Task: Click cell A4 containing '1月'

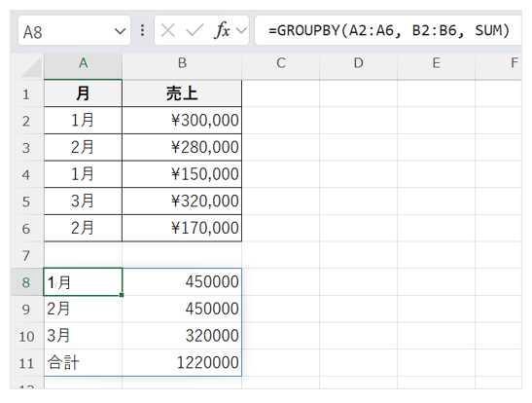Action: pyautogui.click(x=83, y=174)
